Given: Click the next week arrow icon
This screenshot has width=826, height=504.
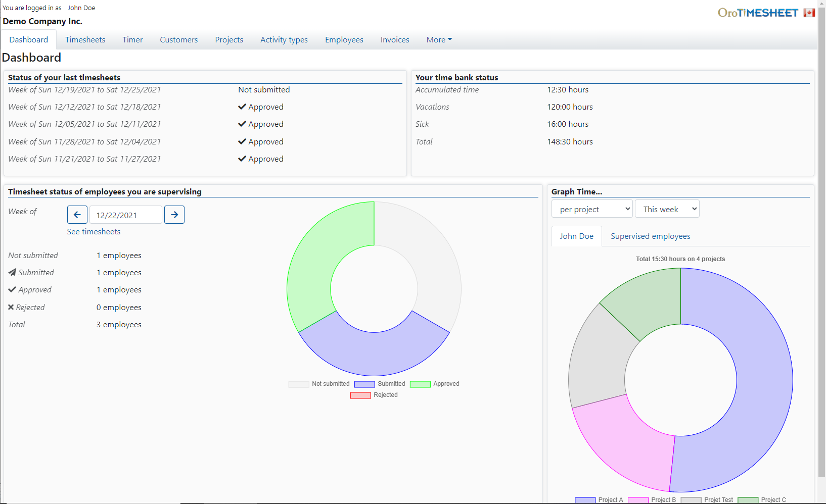Looking at the screenshot, I should click(x=174, y=215).
